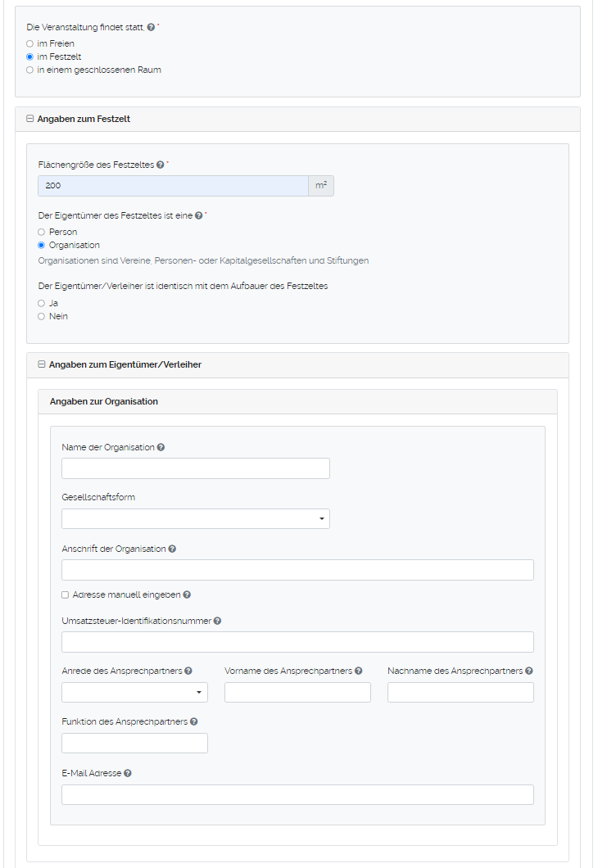The width and height of the screenshot is (598, 868).
Task: Select the 'Nein' answer for identical owner
Action: point(41,316)
